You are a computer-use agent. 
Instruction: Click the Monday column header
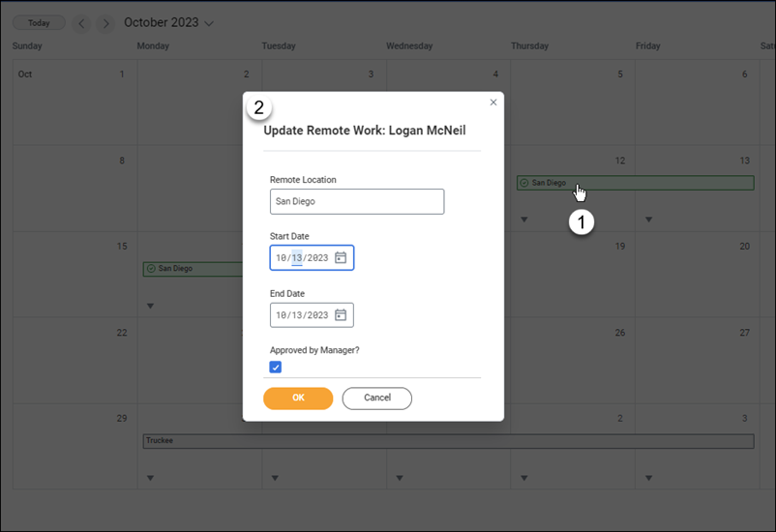153,46
